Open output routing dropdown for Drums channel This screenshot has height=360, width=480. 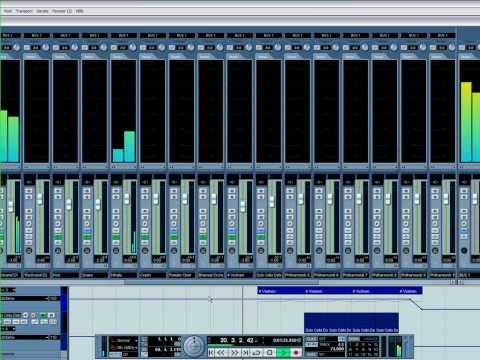pos(94,35)
